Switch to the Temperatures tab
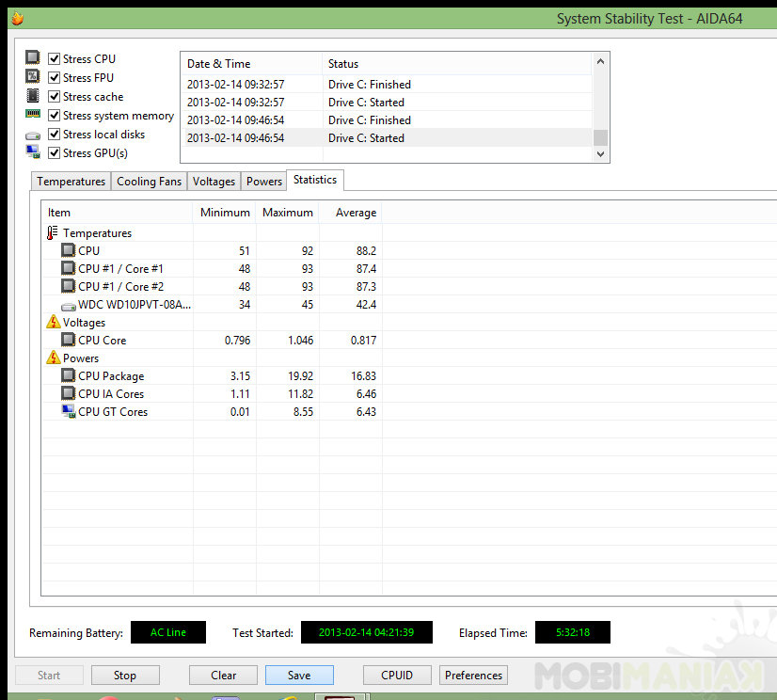Screen dimensions: 777x700 pos(71,182)
